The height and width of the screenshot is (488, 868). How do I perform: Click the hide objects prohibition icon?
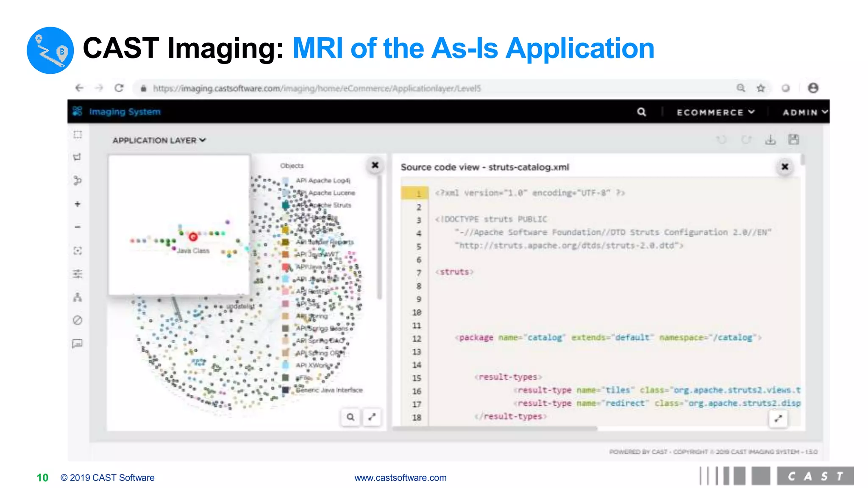coord(78,320)
